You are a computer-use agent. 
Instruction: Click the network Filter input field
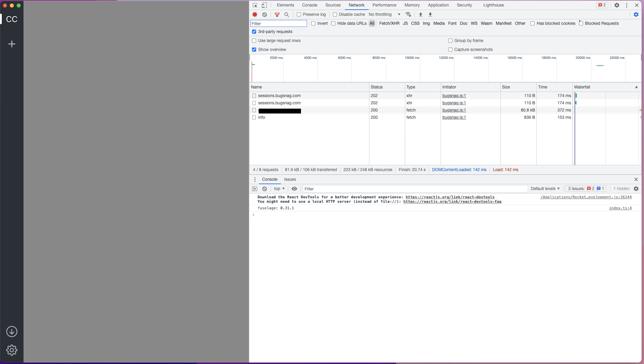278,23
